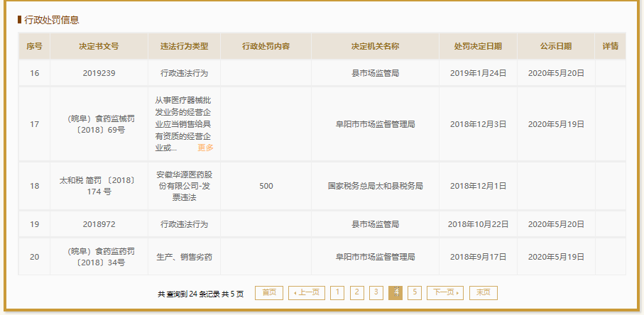Click the 上一页 previous page button
Viewport: 644px width, 315px height.
[306, 293]
